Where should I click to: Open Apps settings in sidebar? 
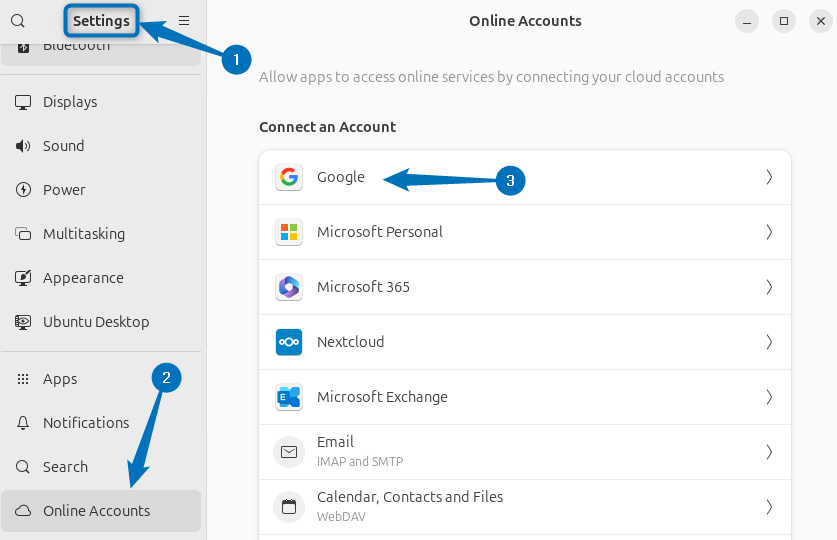(x=101, y=379)
